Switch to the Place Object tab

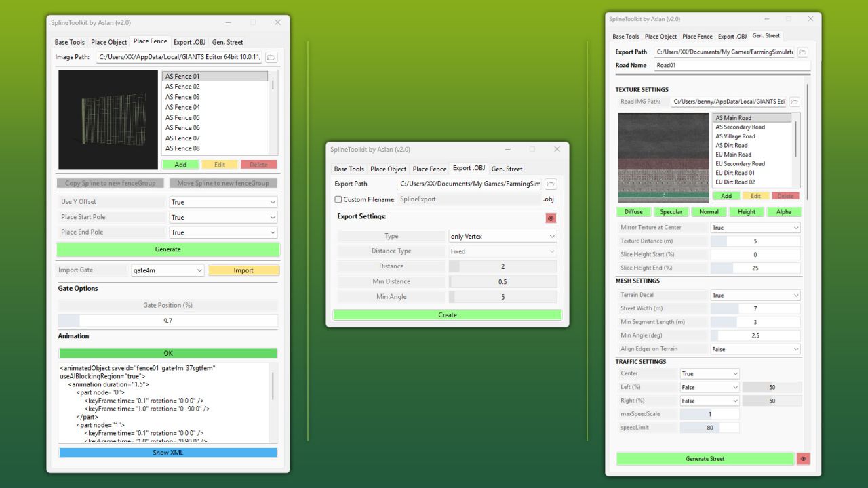click(108, 41)
